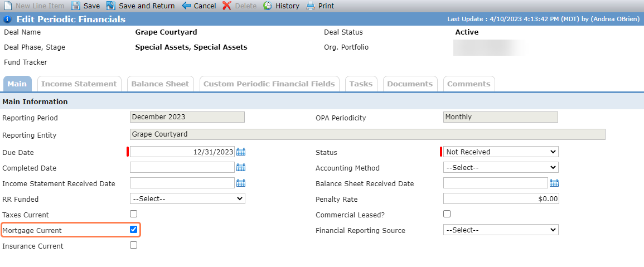Click the blue info icon in header
This screenshot has height=267, width=644.
7,20
